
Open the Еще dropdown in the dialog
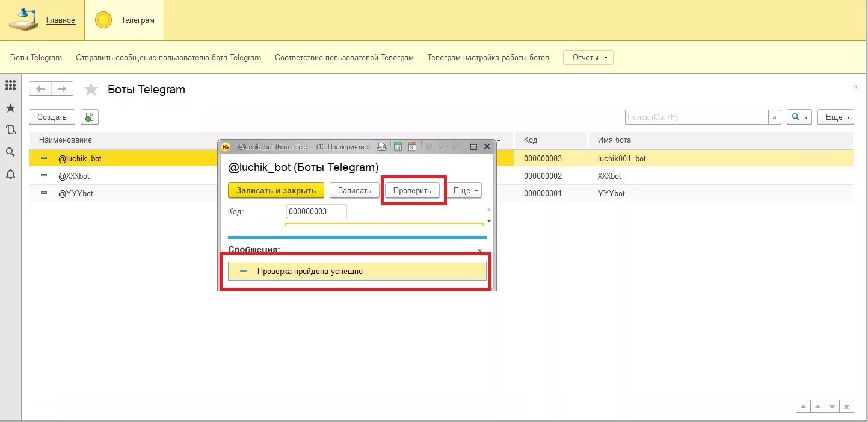466,190
